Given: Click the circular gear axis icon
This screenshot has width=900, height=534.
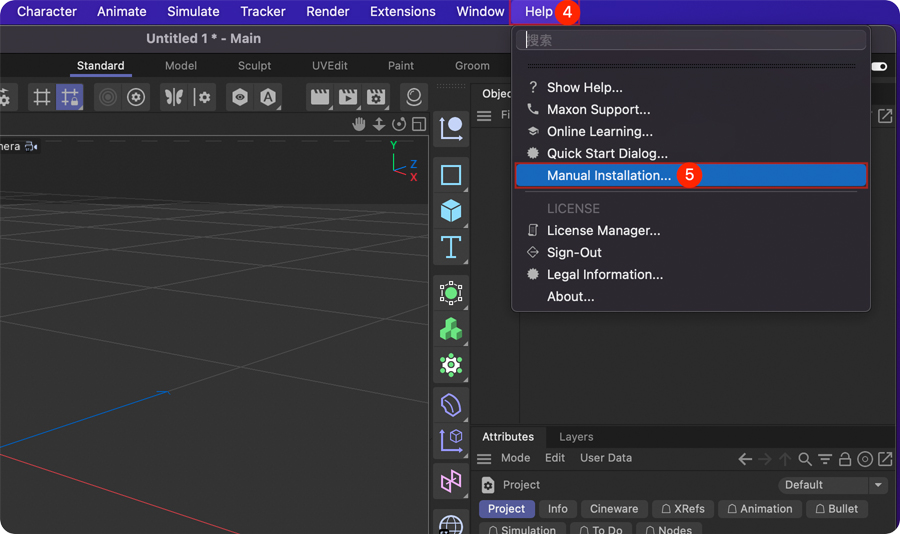Looking at the screenshot, I should tap(136, 97).
